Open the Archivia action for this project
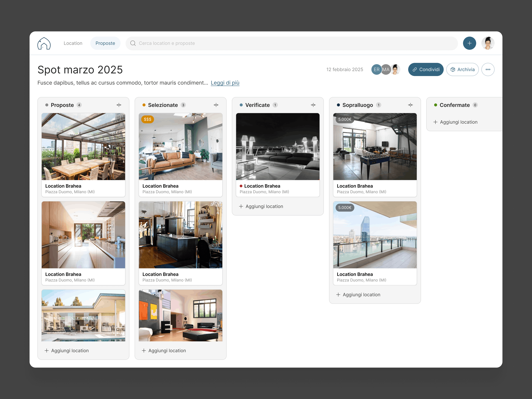This screenshot has height=399, width=532. click(x=462, y=69)
